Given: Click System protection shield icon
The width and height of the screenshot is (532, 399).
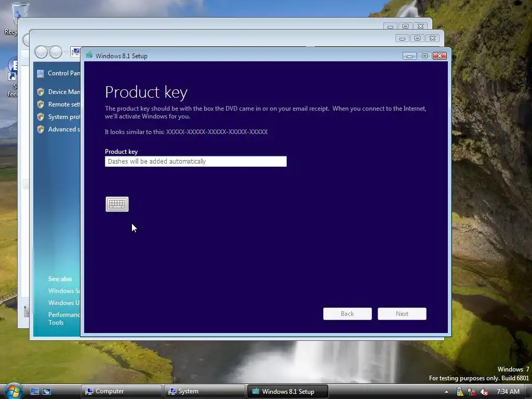Looking at the screenshot, I should tap(41, 117).
